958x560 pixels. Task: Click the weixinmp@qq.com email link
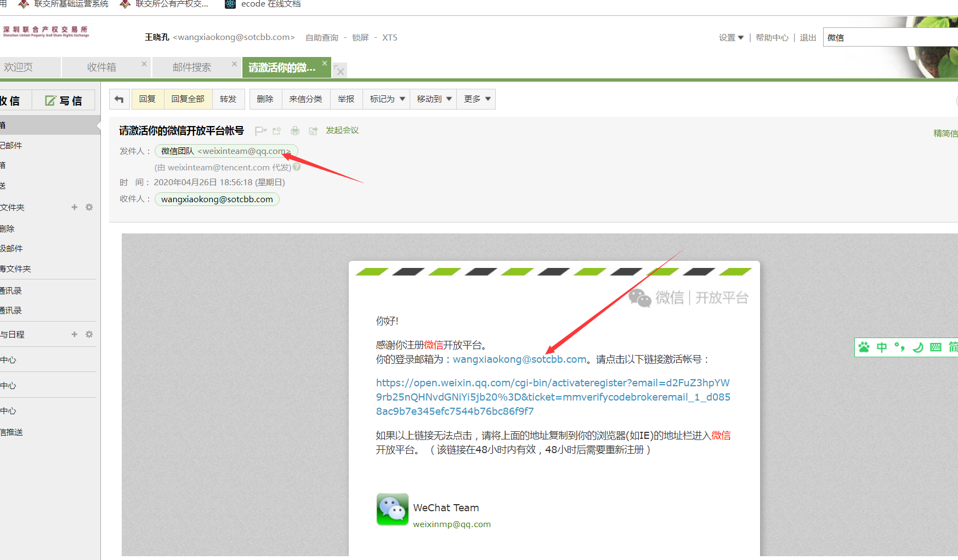pyautogui.click(x=452, y=524)
